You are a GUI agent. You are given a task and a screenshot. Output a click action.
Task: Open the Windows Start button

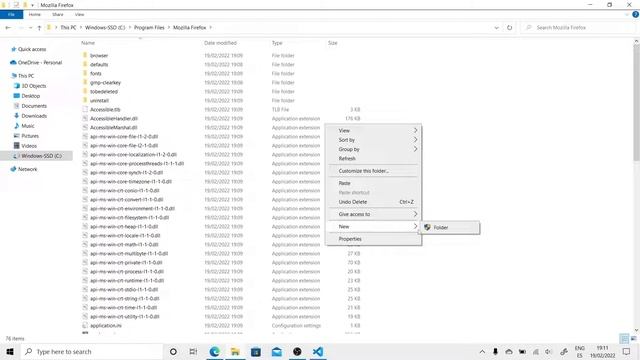pyautogui.click(x=10, y=351)
